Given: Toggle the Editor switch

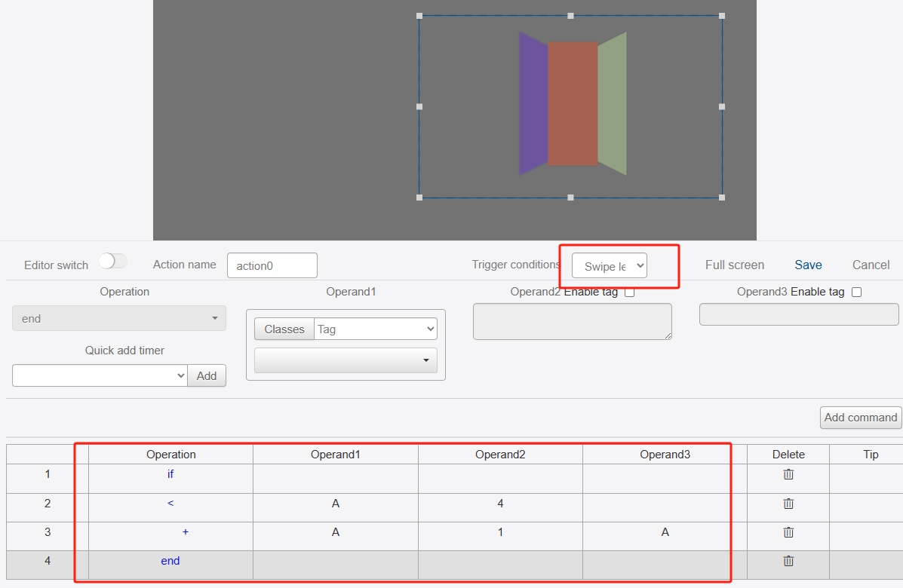Looking at the screenshot, I should click(112, 262).
